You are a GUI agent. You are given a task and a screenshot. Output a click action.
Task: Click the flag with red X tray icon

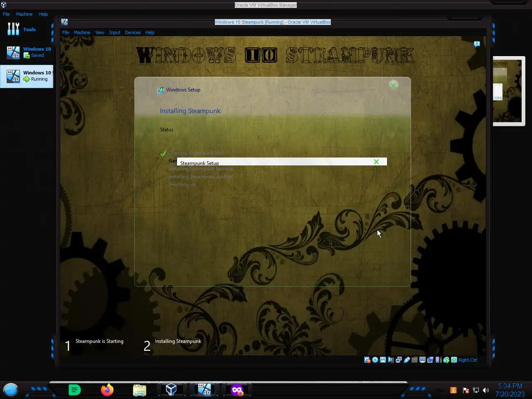point(466,390)
